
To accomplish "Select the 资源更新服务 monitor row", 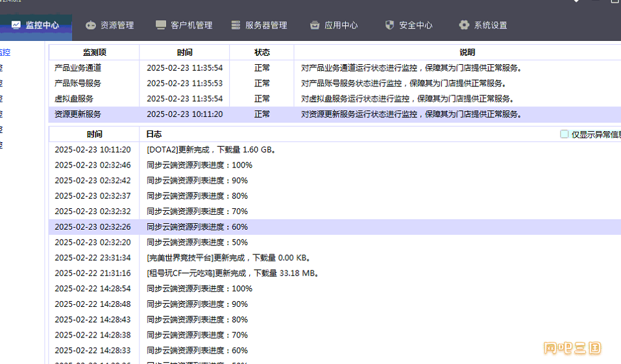I will [335, 114].
